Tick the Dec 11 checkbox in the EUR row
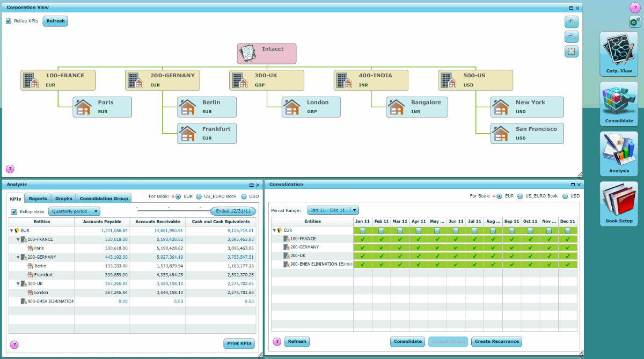This screenshot has height=359, width=644. click(568, 230)
